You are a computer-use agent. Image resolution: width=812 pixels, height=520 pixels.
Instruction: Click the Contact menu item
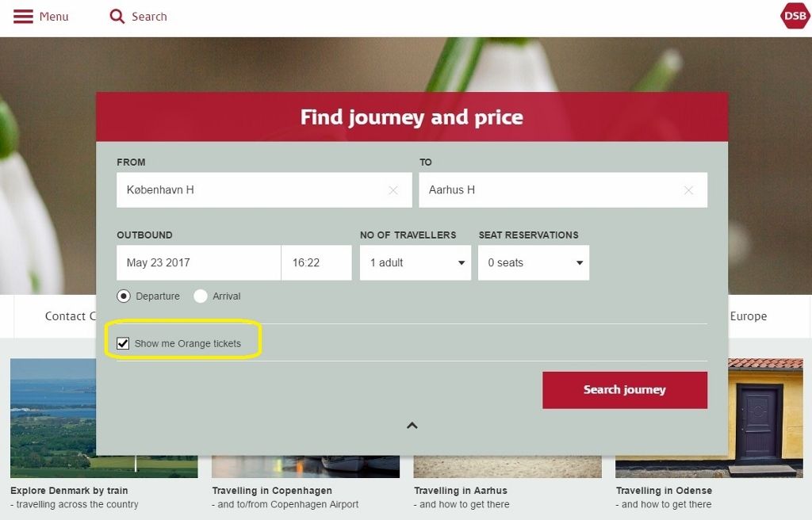68,315
